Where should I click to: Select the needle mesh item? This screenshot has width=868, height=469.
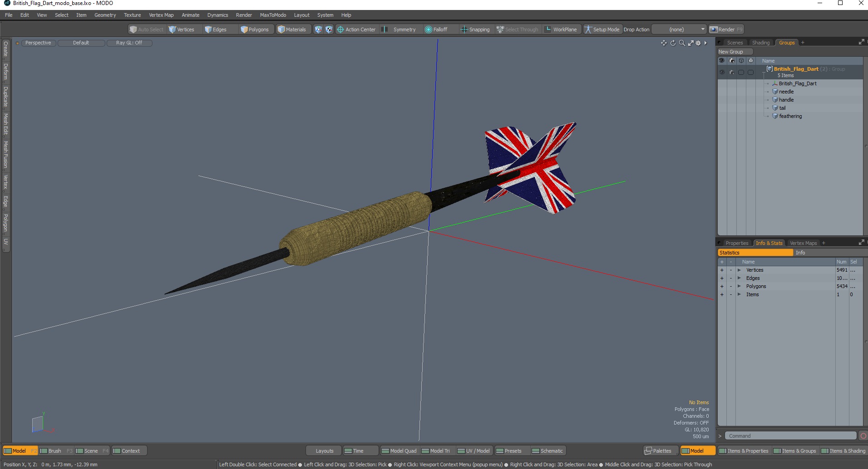(x=786, y=92)
